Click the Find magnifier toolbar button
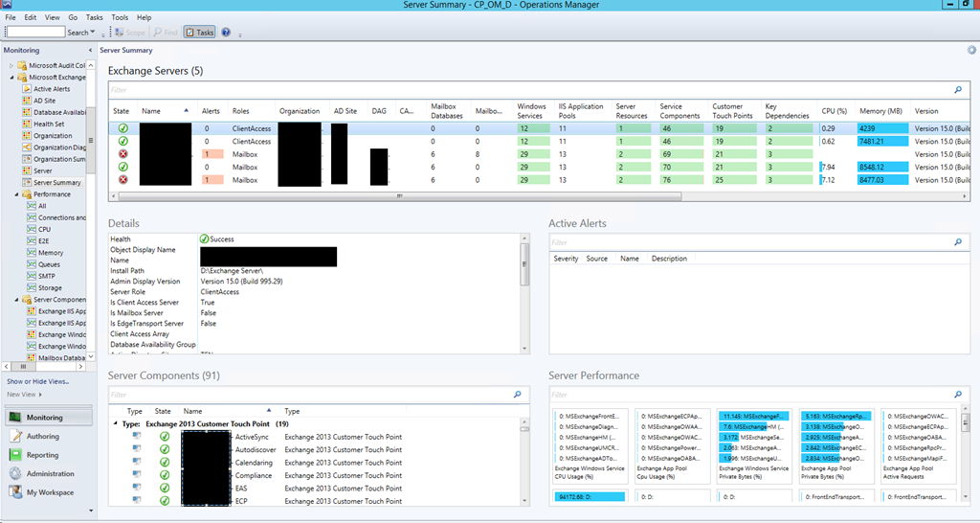The width and height of the screenshot is (980, 523). point(165,33)
